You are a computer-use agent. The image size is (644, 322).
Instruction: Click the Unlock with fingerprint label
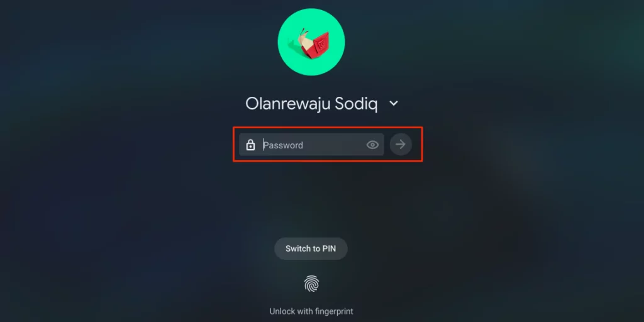tap(311, 311)
